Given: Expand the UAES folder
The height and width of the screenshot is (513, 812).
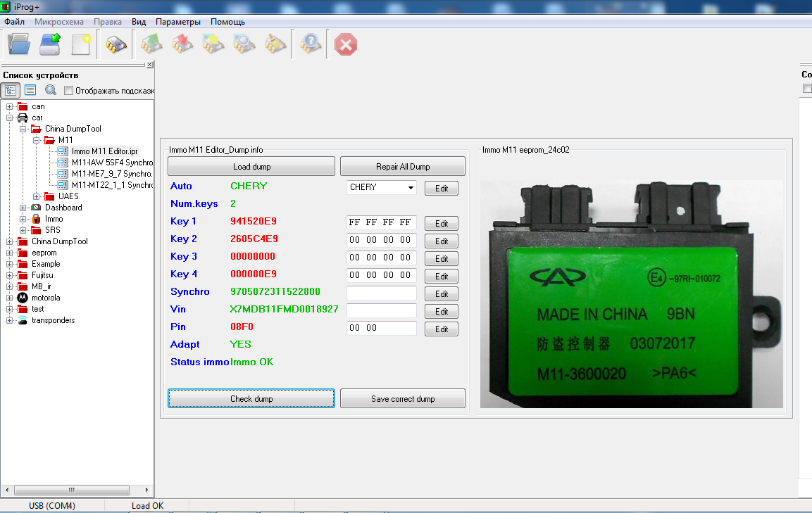Looking at the screenshot, I should point(36,196).
